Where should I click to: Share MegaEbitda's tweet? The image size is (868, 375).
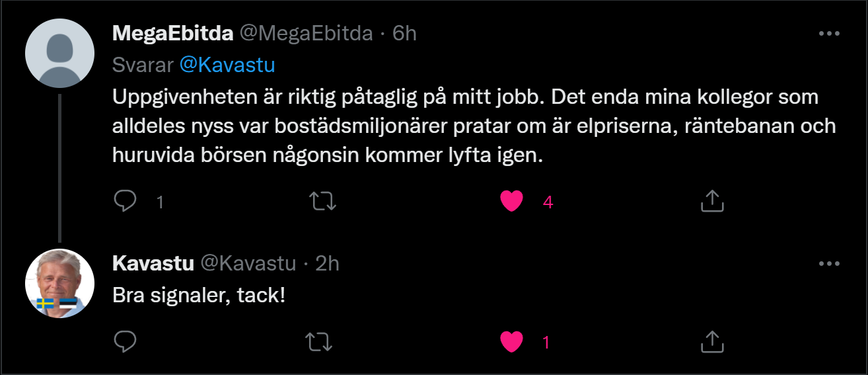(x=712, y=201)
